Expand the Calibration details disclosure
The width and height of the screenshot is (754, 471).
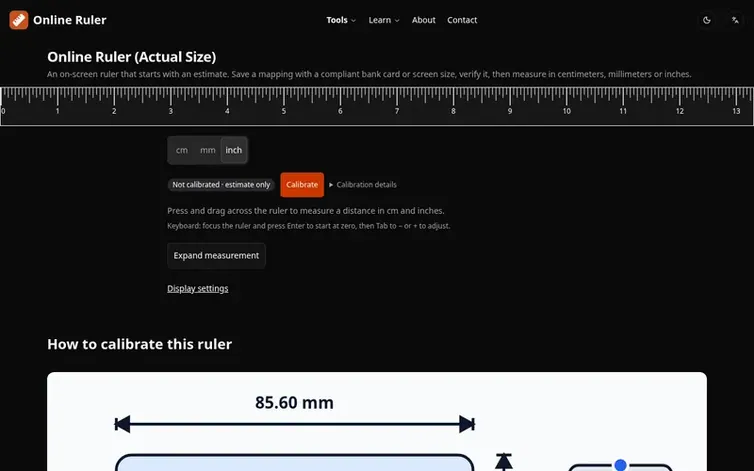[363, 185]
